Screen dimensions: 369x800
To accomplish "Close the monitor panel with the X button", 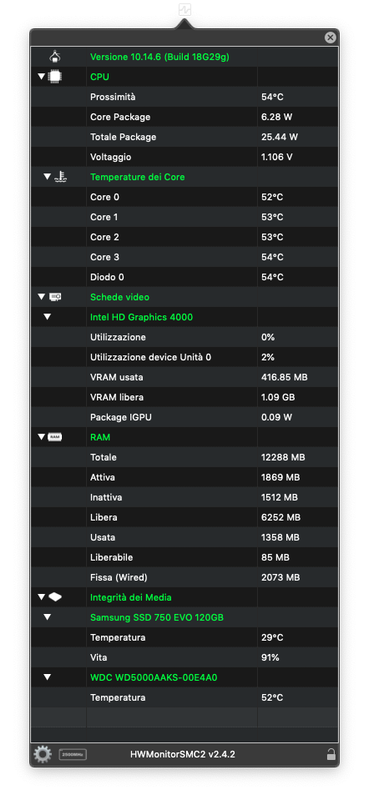I will 330,37.
